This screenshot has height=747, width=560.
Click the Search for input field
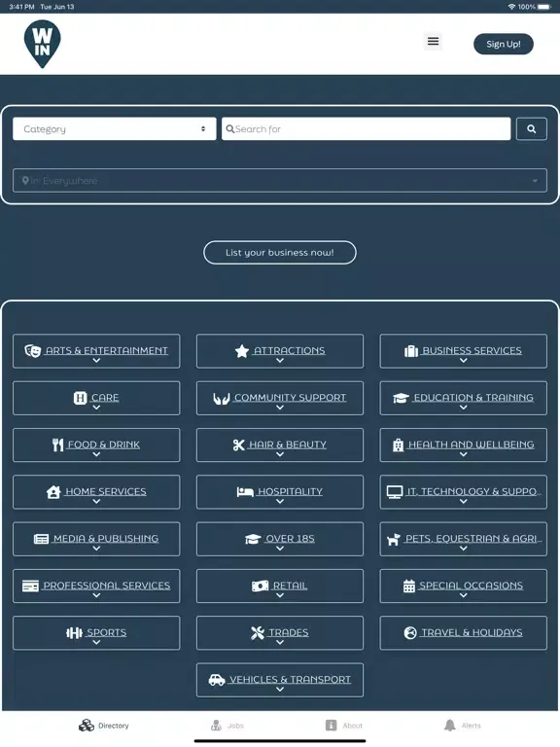click(367, 128)
